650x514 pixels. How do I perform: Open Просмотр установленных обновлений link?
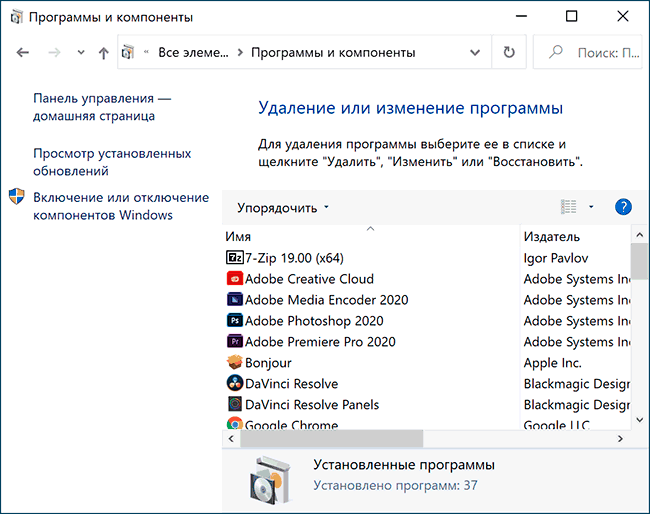(112, 162)
